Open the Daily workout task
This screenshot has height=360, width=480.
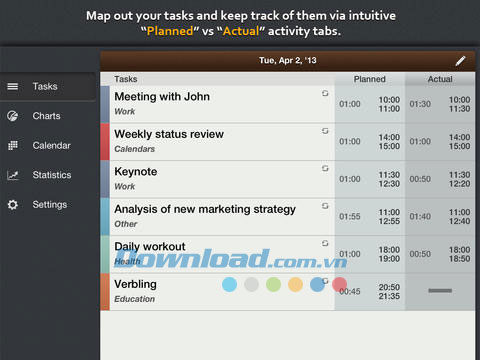217,254
